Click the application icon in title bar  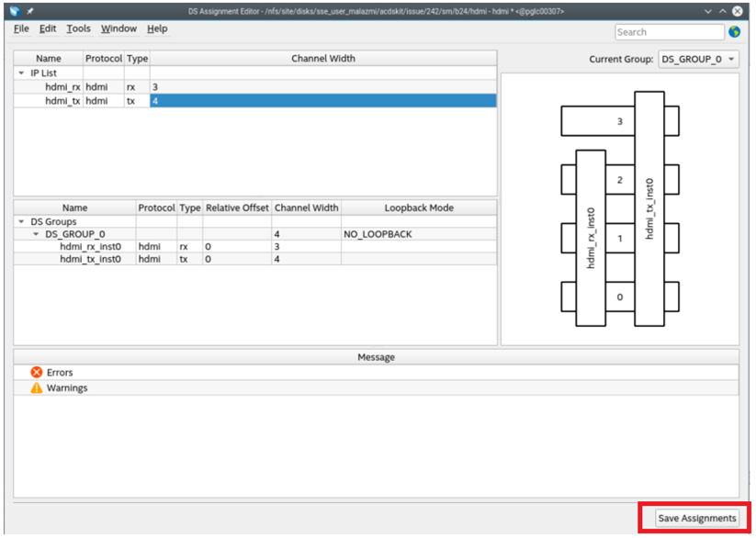pyautogui.click(x=15, y=11)
